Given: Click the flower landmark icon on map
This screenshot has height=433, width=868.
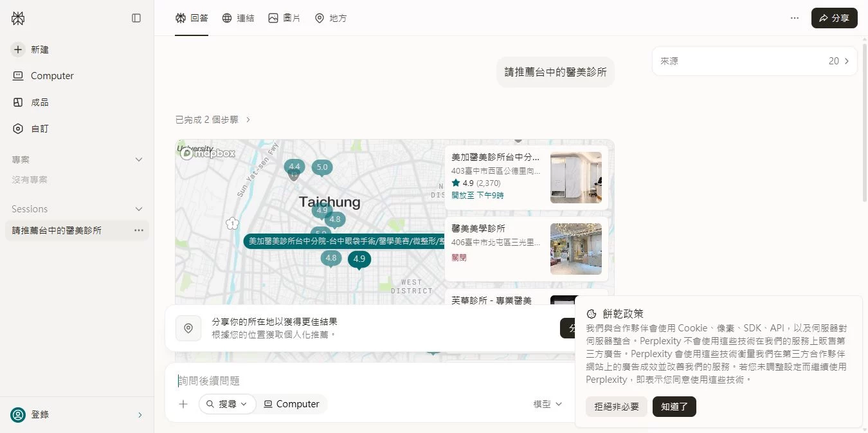Looking at the screenshot, I should (233, 223).
